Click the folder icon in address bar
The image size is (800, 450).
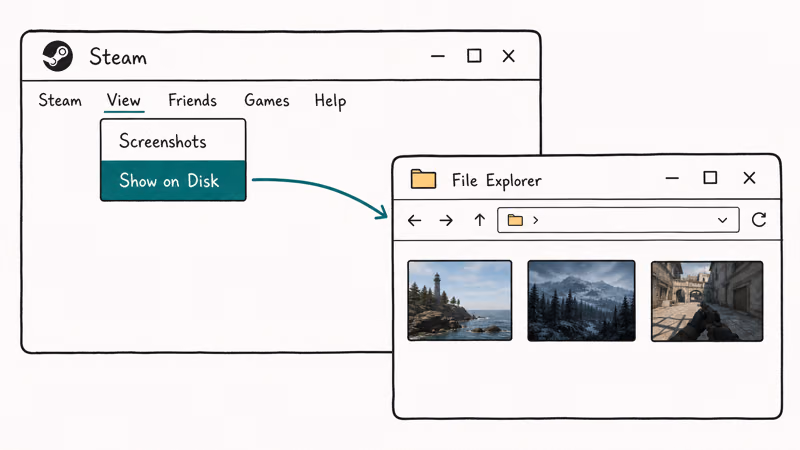pyautogui.click(x=515, y=220)
